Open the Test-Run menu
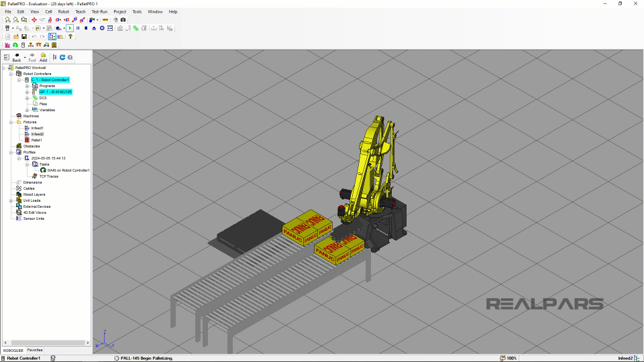This screenshot has width=644, height=362. pyautogui.click(x=99, y=11)
